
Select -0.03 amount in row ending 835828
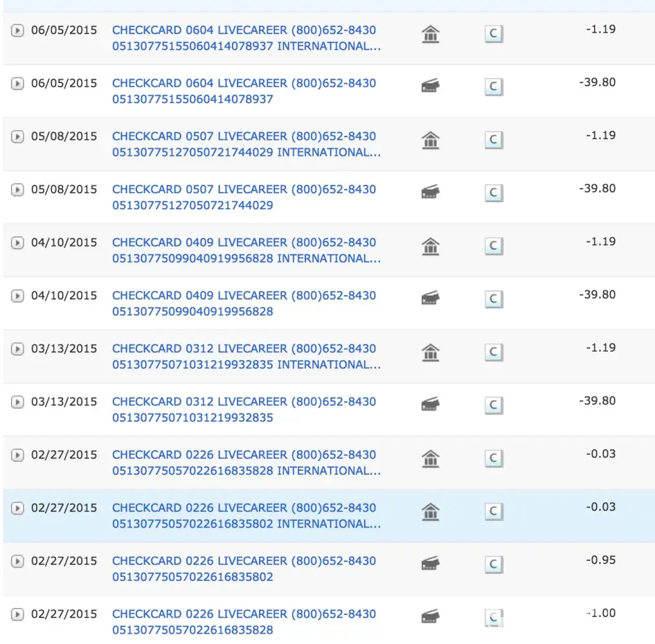[x=601, y=453]
